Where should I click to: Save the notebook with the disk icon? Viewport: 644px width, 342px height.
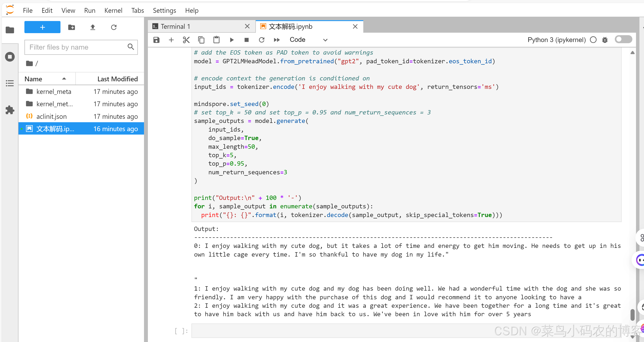(x=157, y=40)
